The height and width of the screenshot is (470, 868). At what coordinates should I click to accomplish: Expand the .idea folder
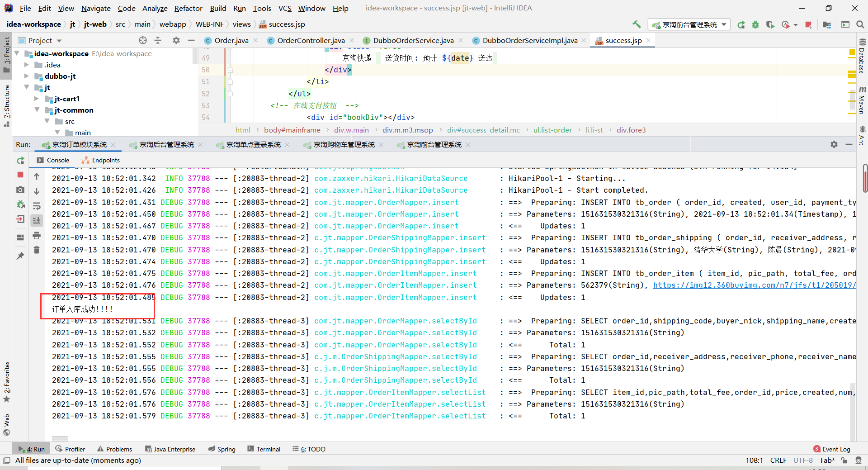(x=27, y=65)
